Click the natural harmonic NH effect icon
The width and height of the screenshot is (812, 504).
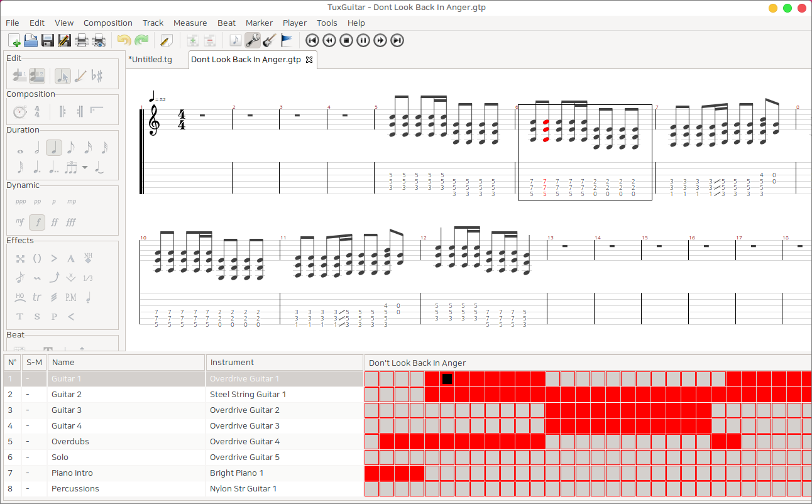pyautogui.click(x=88, y=258)
